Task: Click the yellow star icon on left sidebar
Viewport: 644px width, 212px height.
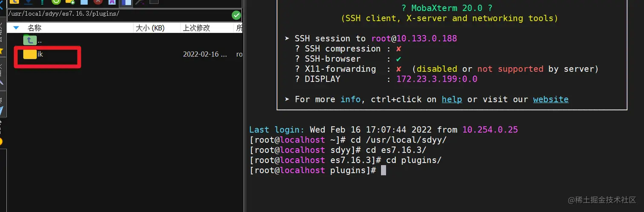Action: [x=1, y=51]
